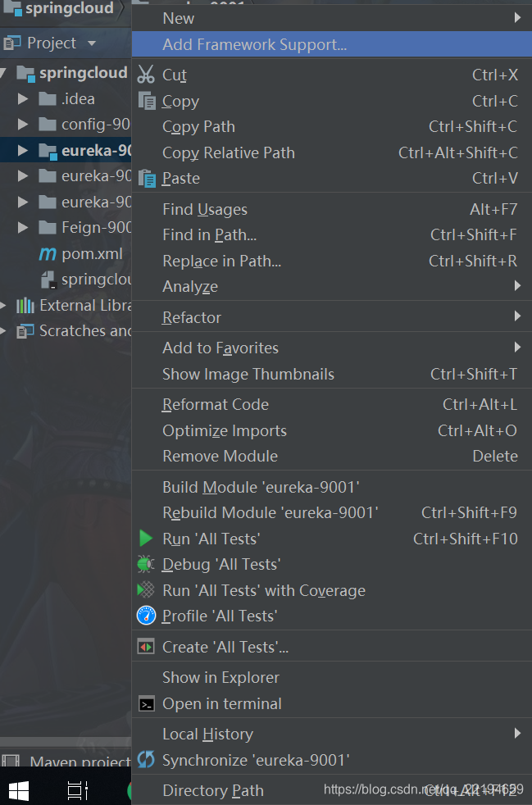Screen dimensions: 532x805
Task: Choose Optimize Imports menu entry
Action: coord(332,430)
